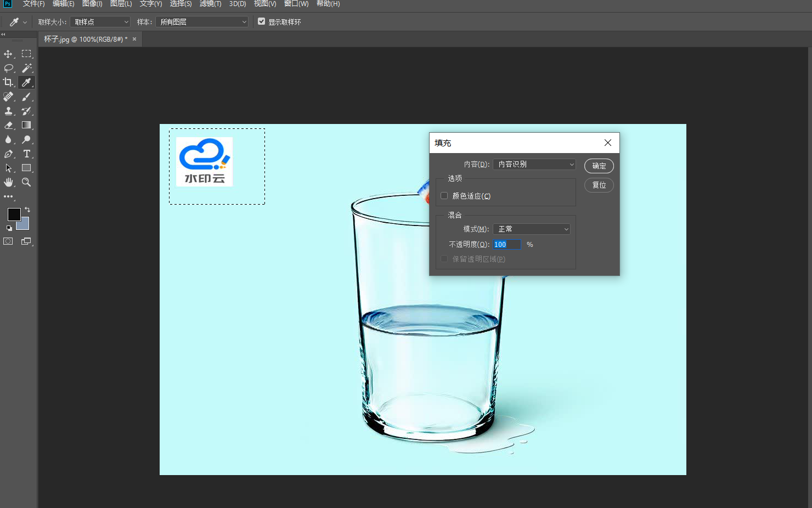Select the Hand tool
Screen dimensions: 812x508
8,182
